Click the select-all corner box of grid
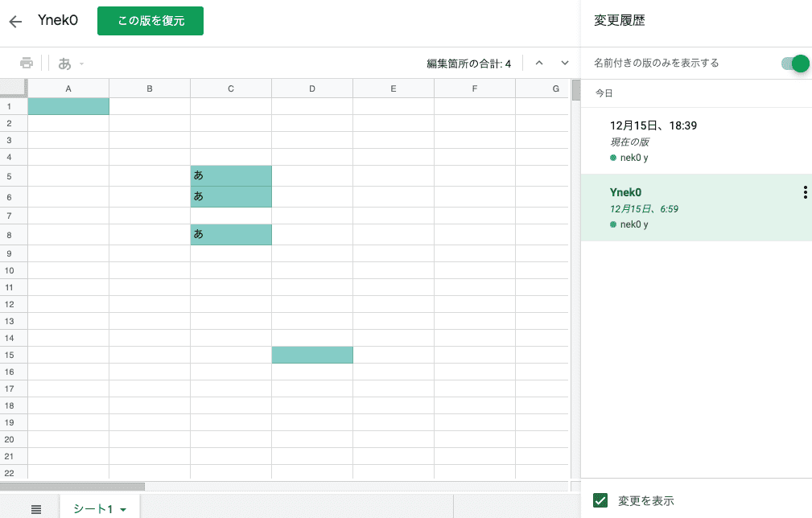The width and height of the screenshot is (812, 518). point(14,88)
